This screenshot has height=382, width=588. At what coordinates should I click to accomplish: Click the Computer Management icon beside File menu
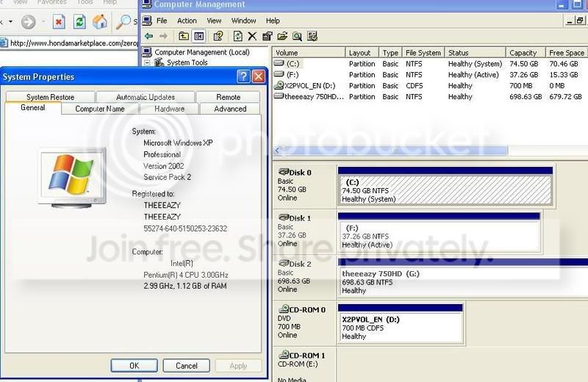click(x=147, y=21)
